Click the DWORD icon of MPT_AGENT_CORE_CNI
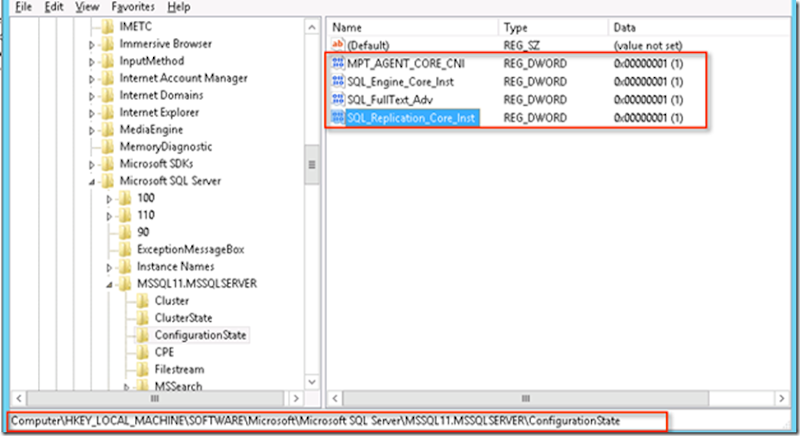The image size is (800, 436). [338, 63]
